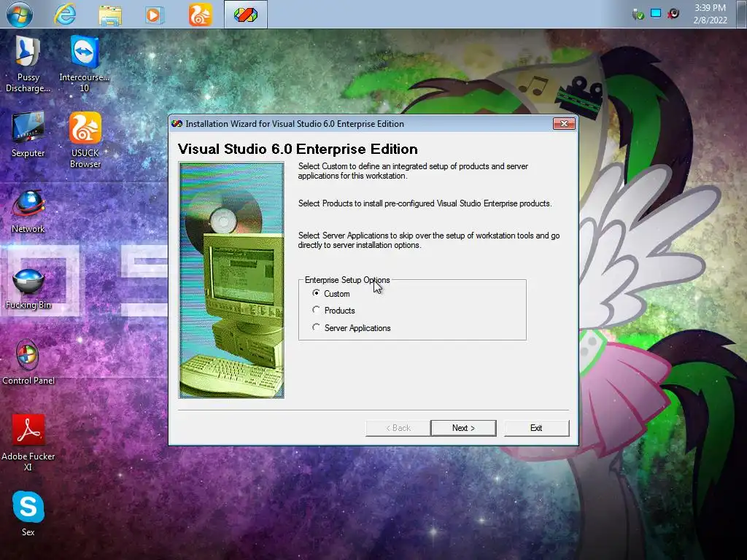Click the green shield tray icon
The height and width of the screenshot is (560, 747).
638,15
